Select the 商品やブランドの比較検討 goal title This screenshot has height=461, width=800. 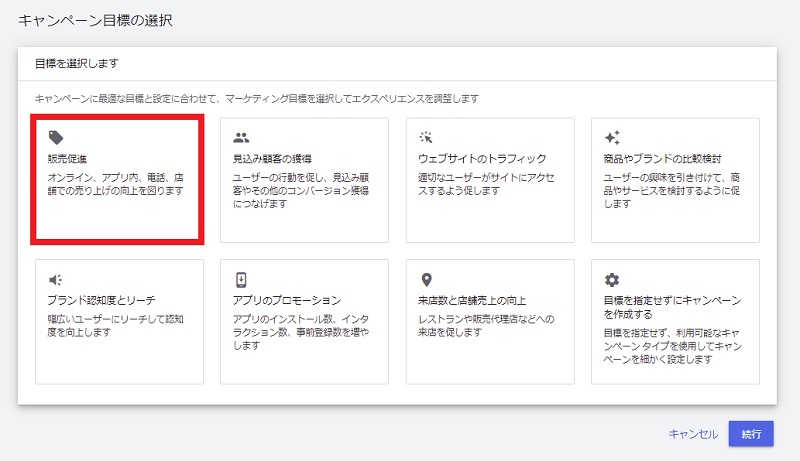[x=662, y=159]
